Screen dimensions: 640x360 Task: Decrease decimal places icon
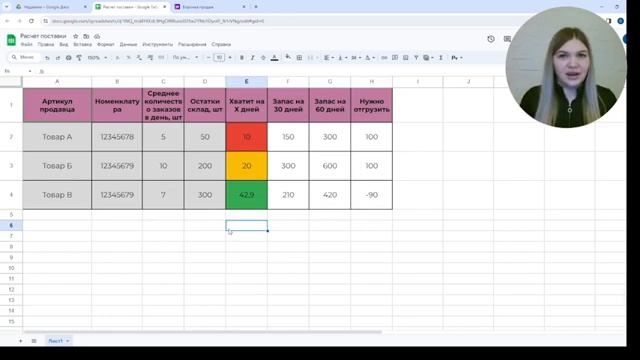(x=139, y=58)
